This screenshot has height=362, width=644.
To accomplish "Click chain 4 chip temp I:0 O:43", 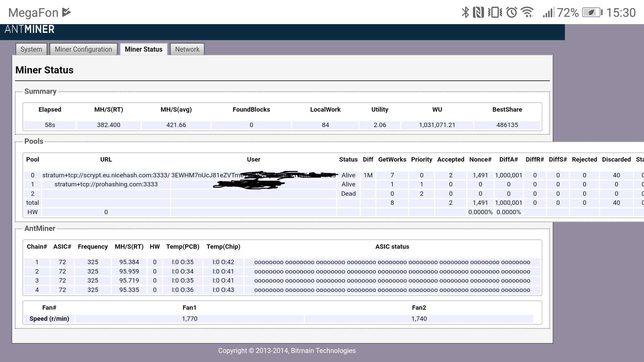I will click(223, 290).
